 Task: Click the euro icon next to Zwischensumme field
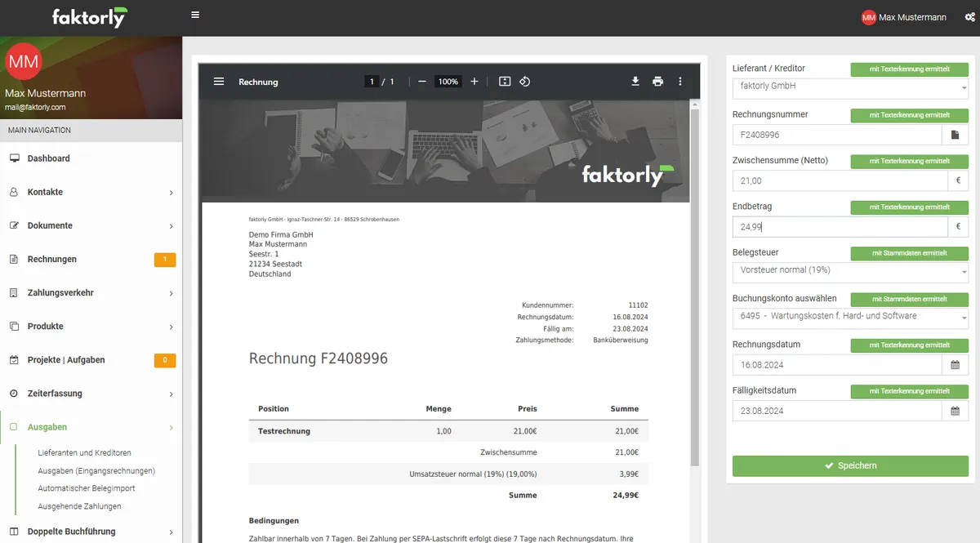958,180
